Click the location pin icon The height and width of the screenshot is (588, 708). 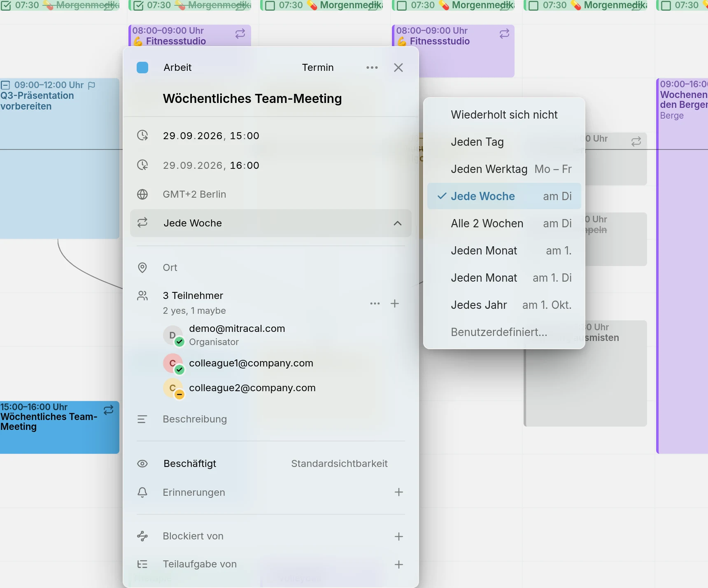[x=142, y=268]
